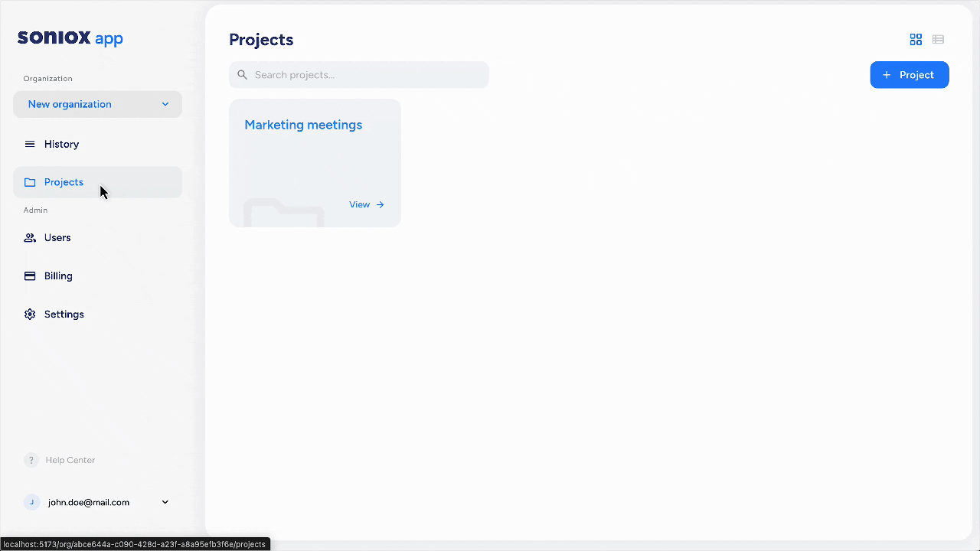Open the Marketing meetings project title
Viewport: 980px width, 551px height.
303,125
